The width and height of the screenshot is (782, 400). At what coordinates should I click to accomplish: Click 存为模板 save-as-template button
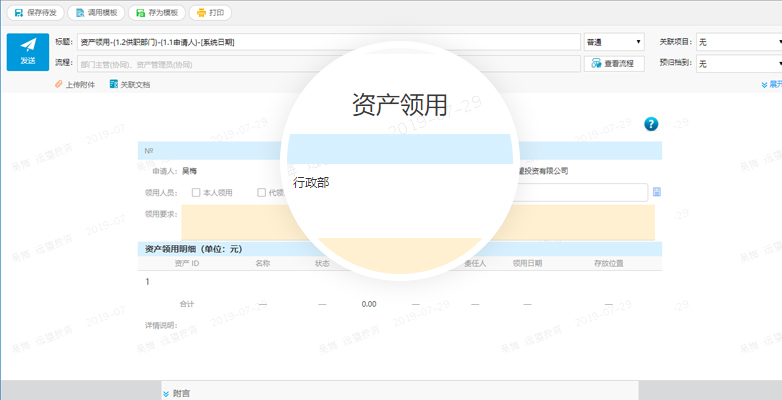pos(155,13)
